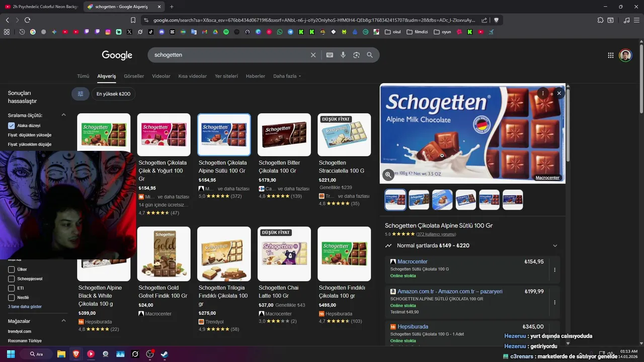Click the magnifier search submit icon
This screenshot has width=644, height=362.
[370, 55]
